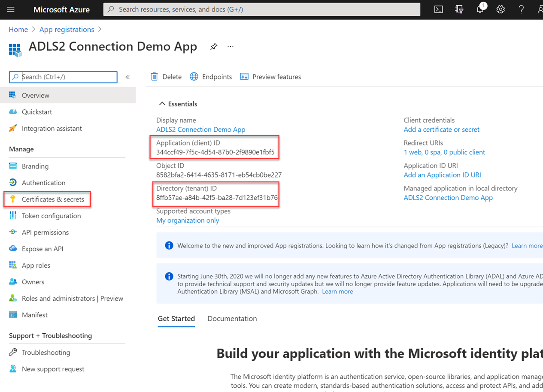Click the Roles and administrators icon

13,298
